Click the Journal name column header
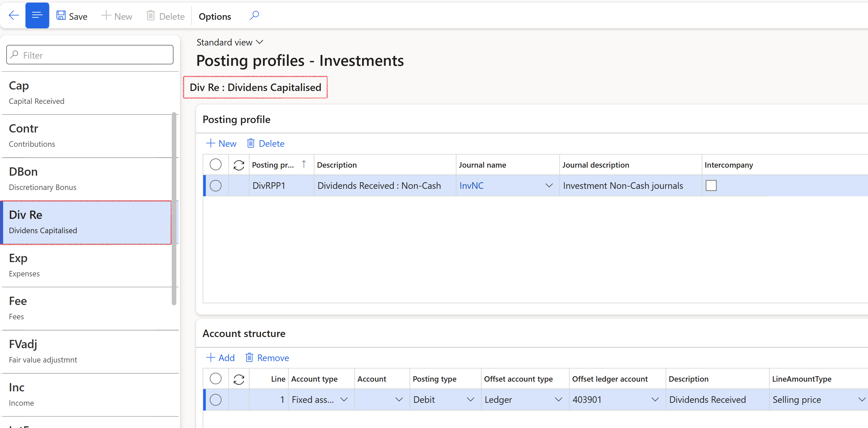This screenshot has width=868, height=428. [x=508, y=165]
